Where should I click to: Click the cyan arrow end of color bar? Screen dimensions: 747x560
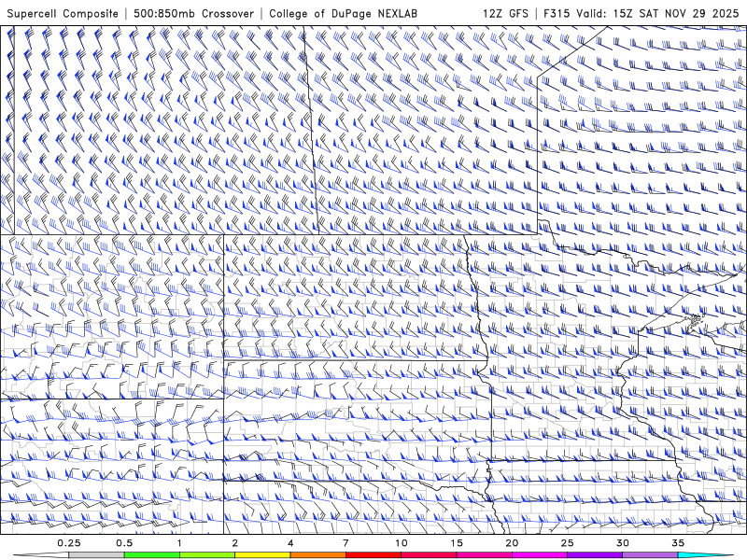pyautogui.click(x=707, y=555)
